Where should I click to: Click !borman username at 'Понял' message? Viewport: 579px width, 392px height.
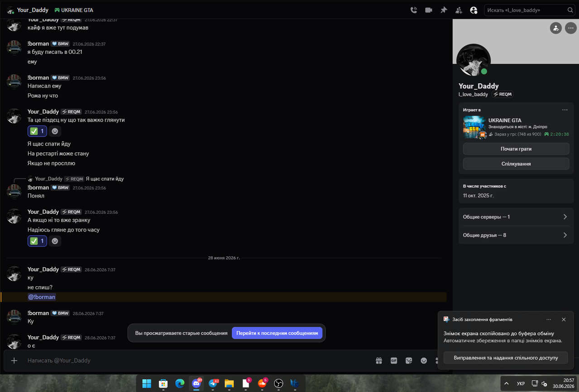(x=38, y=188)
